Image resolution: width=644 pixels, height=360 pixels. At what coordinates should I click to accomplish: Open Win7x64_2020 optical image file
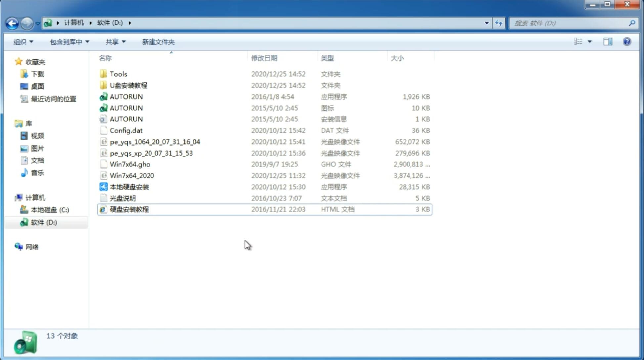[x=131, y=176]
